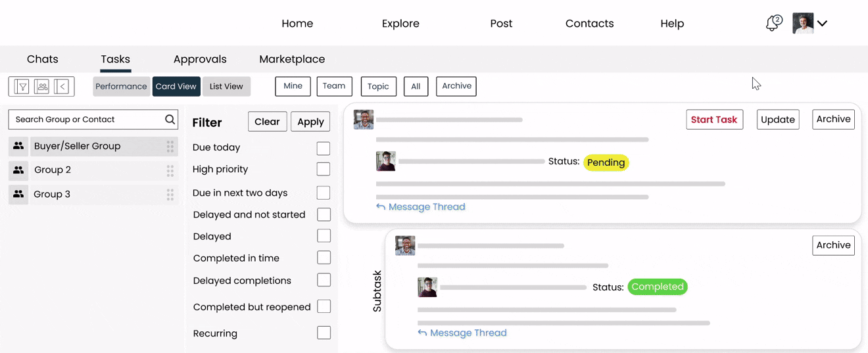The width and height of the screenshot is (868, 353).
Task: Click the search magnifier icon
Action: tap(170, 120)
